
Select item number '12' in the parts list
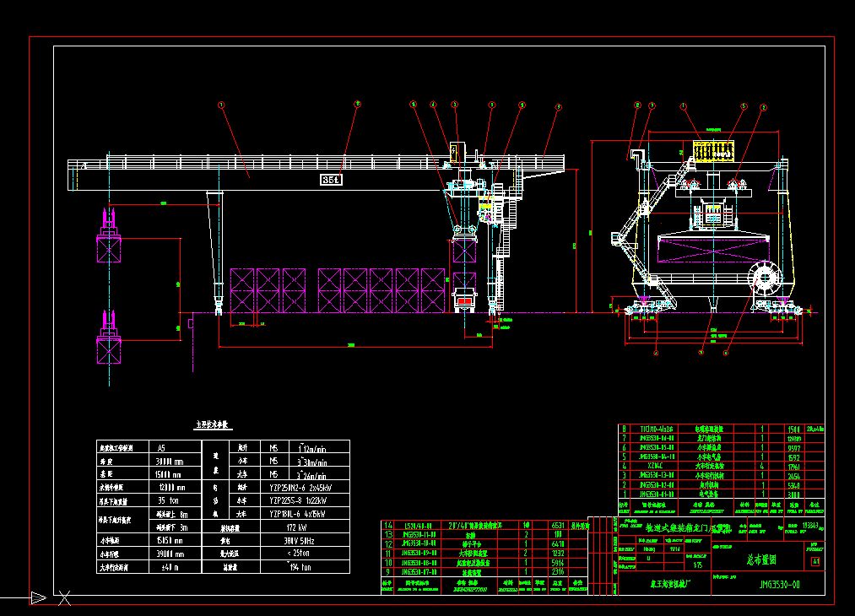click(388, 544)
